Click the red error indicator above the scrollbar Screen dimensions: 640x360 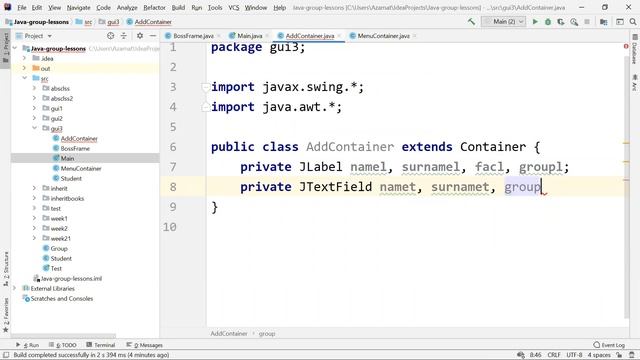[x=626, y=47]
